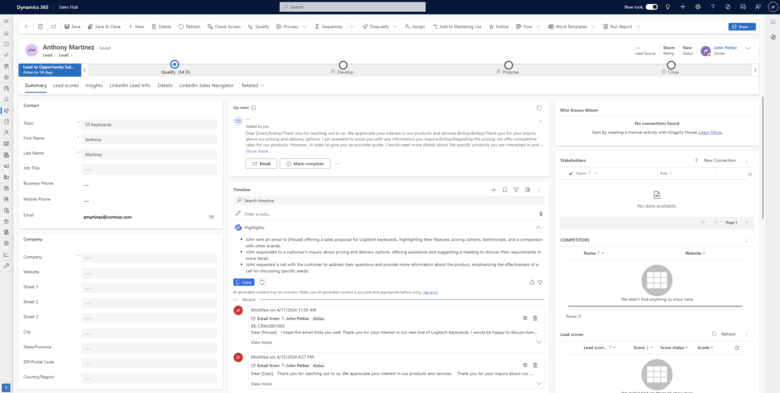Switch to the Details tab
The height and width of the screenshot is (393, 780).
coord(165,86)
